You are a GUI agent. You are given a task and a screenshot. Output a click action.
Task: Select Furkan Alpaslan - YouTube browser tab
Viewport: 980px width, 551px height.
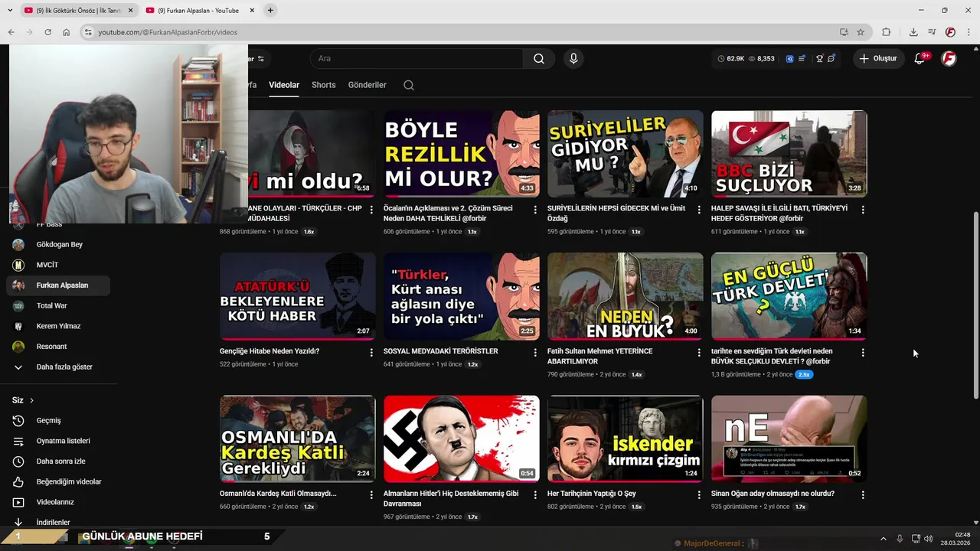click(200, 11)
